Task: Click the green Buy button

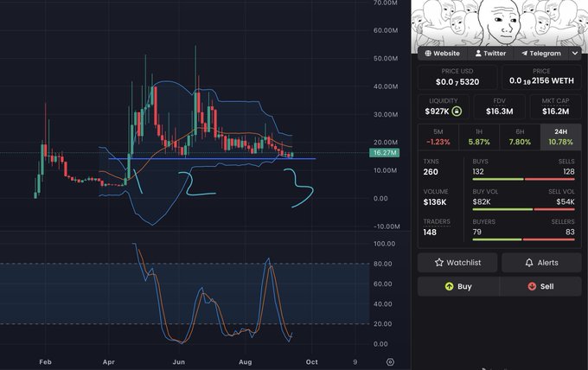Action: click(x=458, y=286)
